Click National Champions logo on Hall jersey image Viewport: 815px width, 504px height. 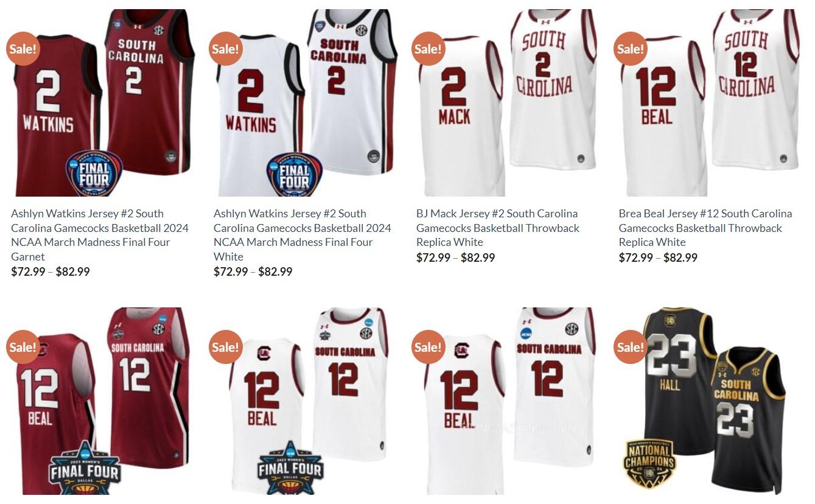pyautogui.click(x=650, y=464)
